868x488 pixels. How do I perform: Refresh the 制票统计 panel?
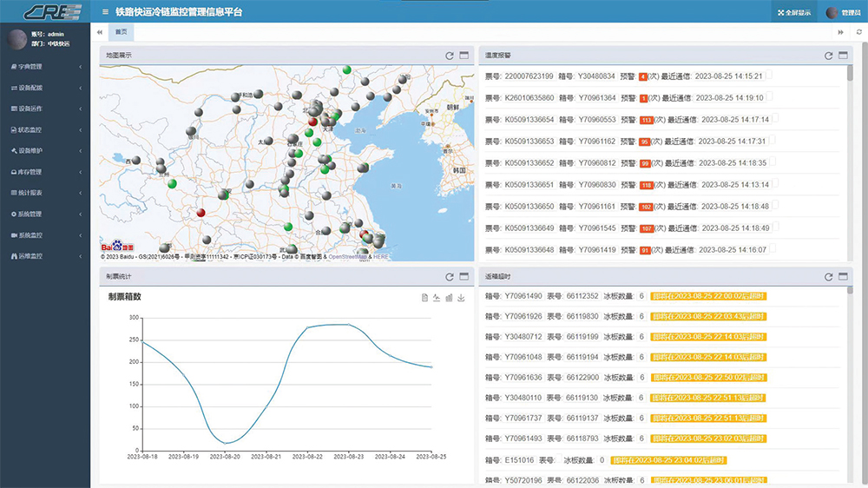click(450, 276)
